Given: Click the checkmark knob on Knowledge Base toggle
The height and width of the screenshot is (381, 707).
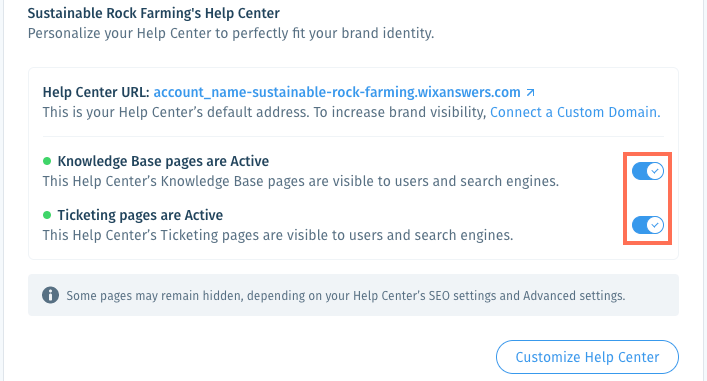Looking at the screenshot, I should [x=655, y=171].
